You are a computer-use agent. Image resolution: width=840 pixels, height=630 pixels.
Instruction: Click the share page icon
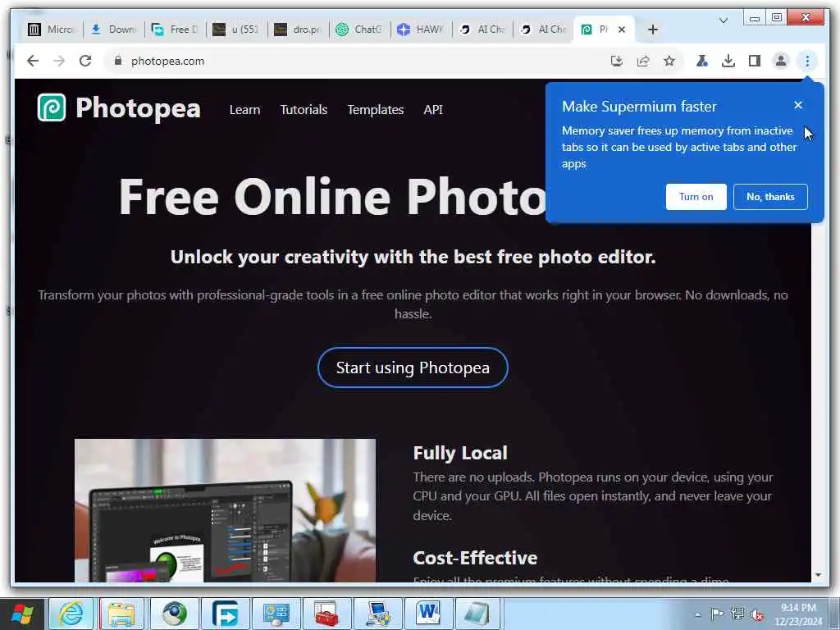(x=643, y=61)
